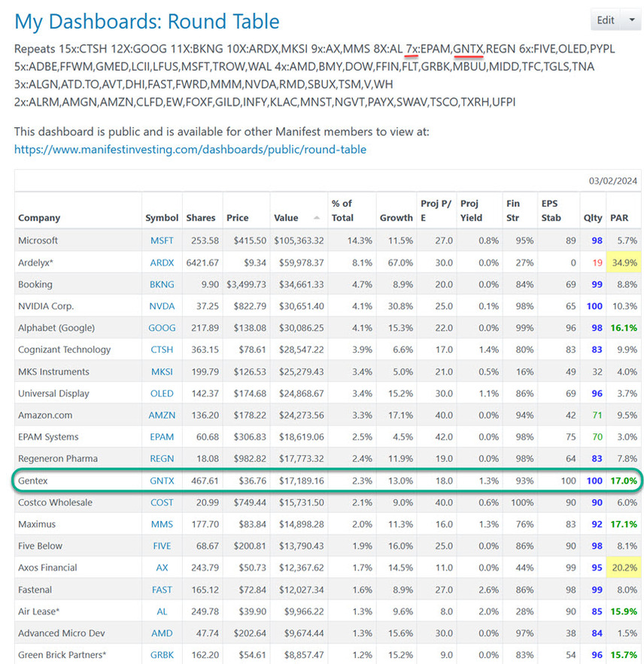
Task: Sort by the Price column header
Action: coord(237,217)
